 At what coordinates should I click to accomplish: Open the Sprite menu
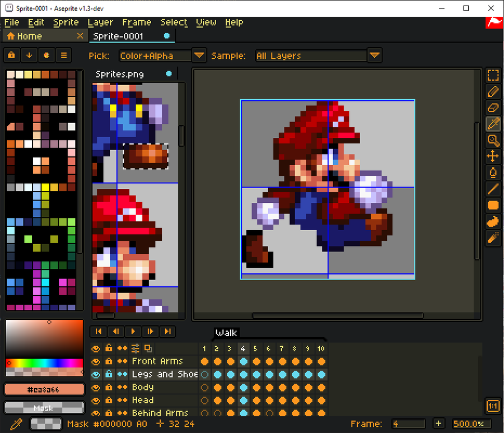(66, 22)
